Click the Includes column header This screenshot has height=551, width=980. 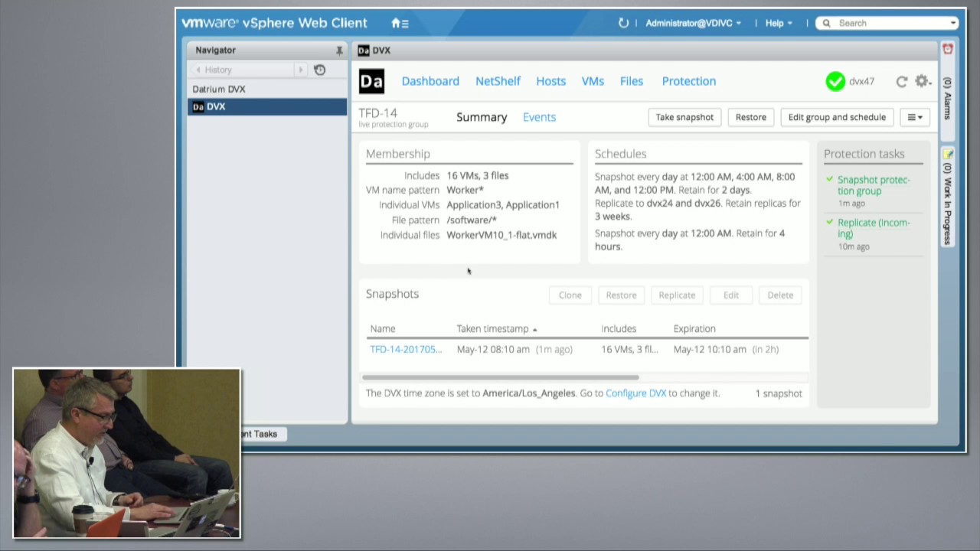tap(619, 329)
